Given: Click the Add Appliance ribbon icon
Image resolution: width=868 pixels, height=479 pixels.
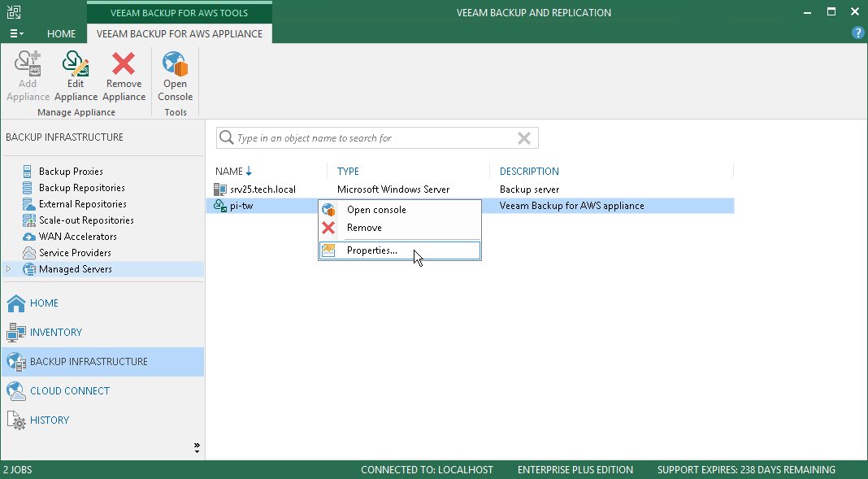Looking at the screenshot, I should (x=28, y=63).
